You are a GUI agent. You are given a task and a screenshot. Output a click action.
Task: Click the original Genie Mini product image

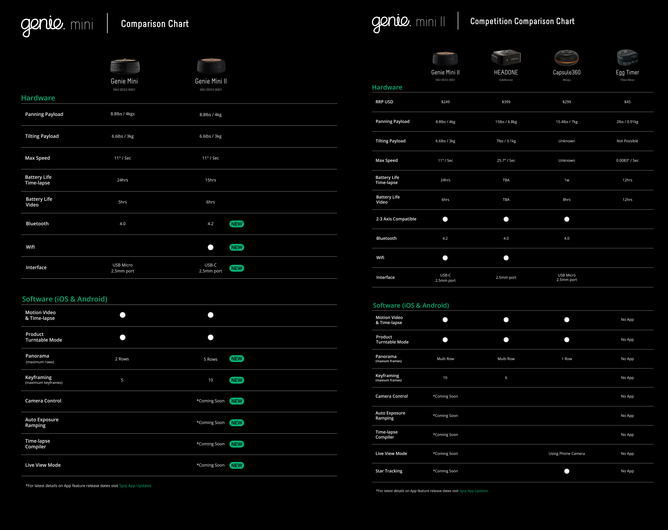coord(123,66)
